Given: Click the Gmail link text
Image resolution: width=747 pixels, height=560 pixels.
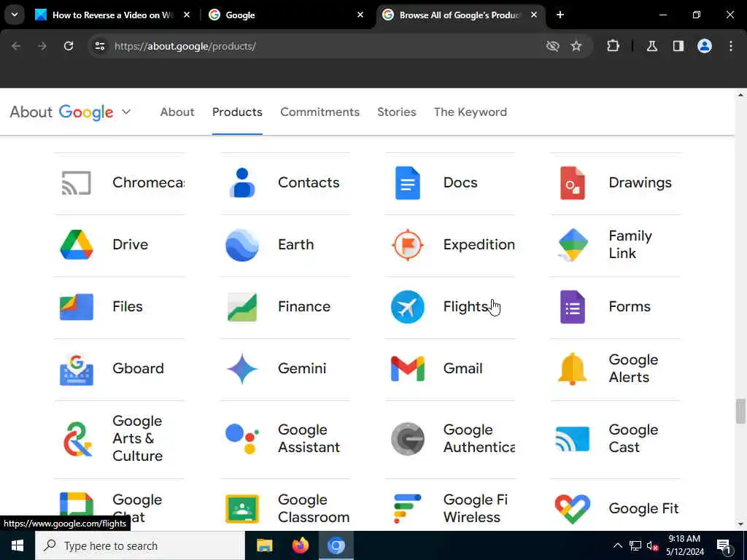Looking at the screenshot, I should pos(462,368).
